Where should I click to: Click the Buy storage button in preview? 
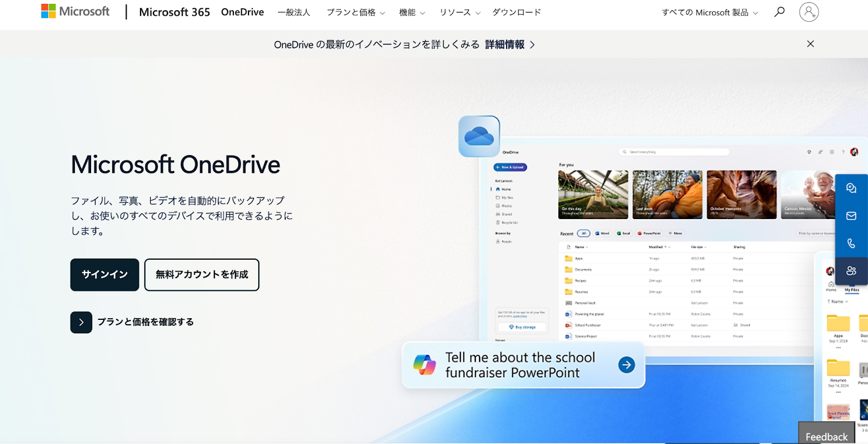522,327
